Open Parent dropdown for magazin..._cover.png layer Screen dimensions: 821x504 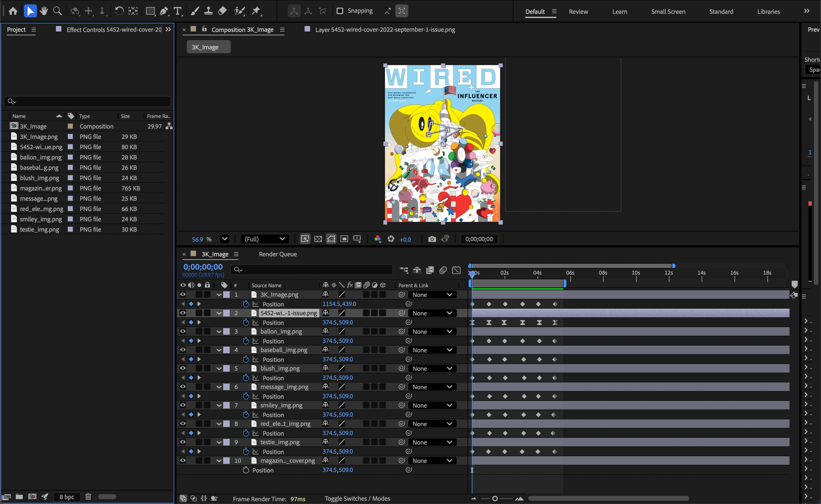[432, 461]
